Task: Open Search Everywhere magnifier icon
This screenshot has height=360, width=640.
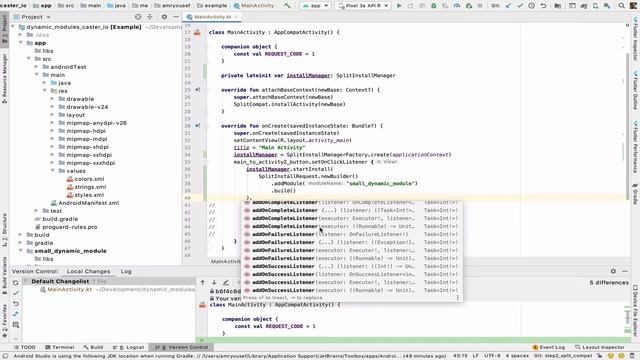Action: tap(622, 6)
